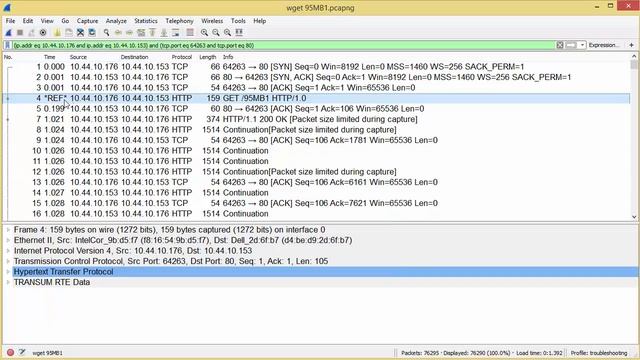This screenshot has height=360, width=640.
Task: Click the Info column header
Action: 228,57
